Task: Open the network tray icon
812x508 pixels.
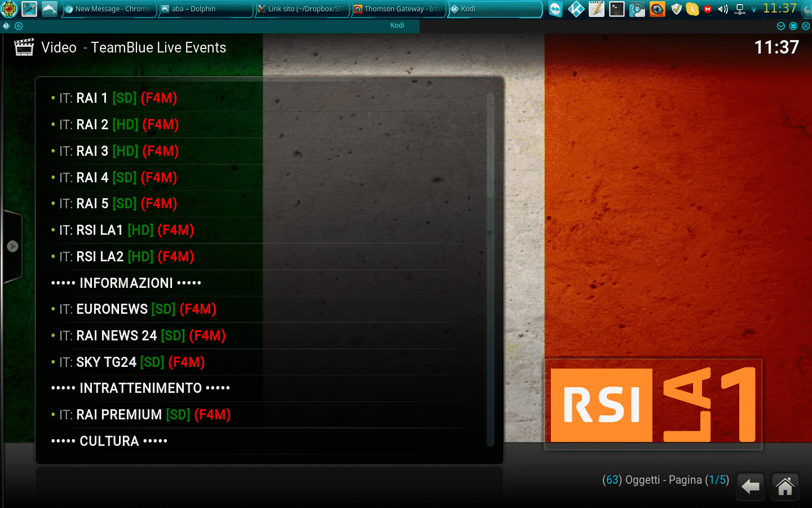Action: click(740, 9)
